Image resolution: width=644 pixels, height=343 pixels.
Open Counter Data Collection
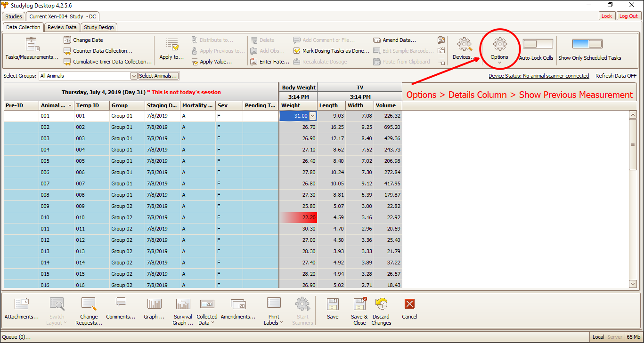coord(98,51)
